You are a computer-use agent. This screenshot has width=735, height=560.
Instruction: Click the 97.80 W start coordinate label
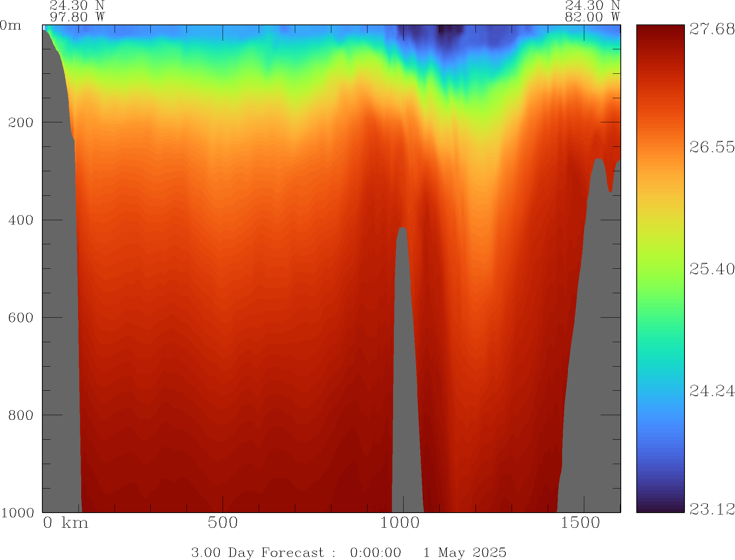click(77, 17)
